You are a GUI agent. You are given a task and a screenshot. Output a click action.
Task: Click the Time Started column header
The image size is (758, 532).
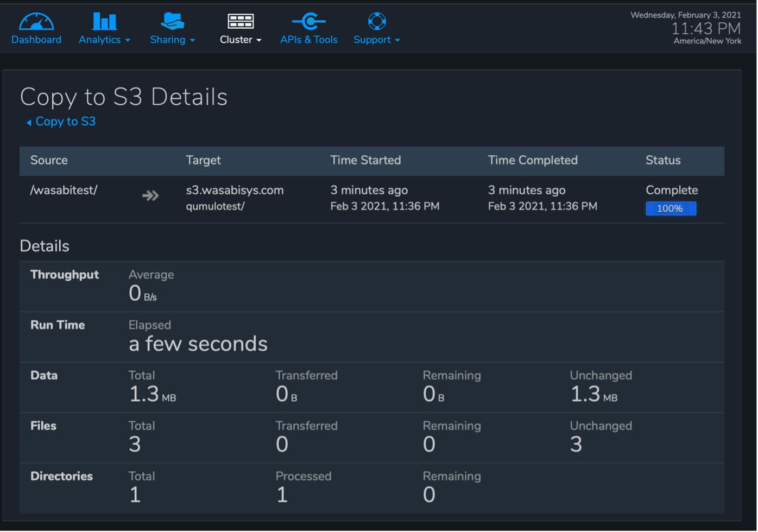[x=365, y=160]
